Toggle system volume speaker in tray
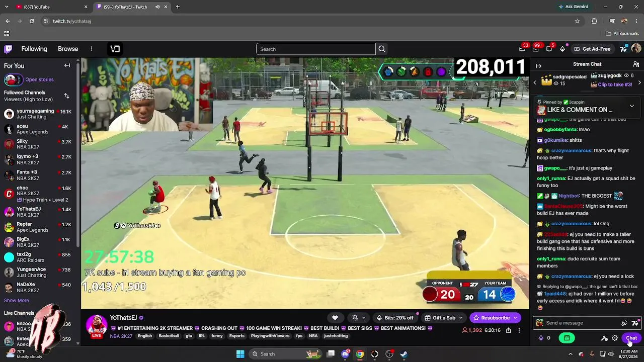Viewport: 644px width, 362px height. click(611, 354)
